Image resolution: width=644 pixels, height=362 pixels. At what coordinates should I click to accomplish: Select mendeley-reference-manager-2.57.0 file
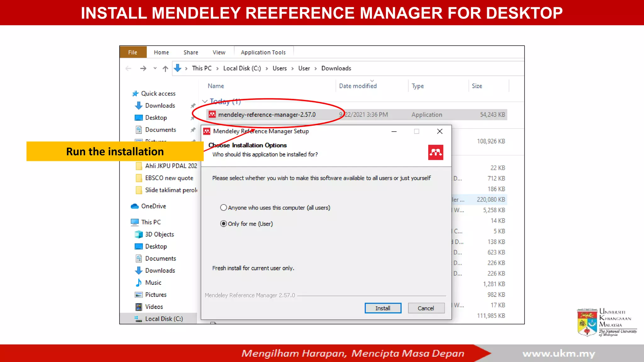pyautogui.click(x=356, y=115)
